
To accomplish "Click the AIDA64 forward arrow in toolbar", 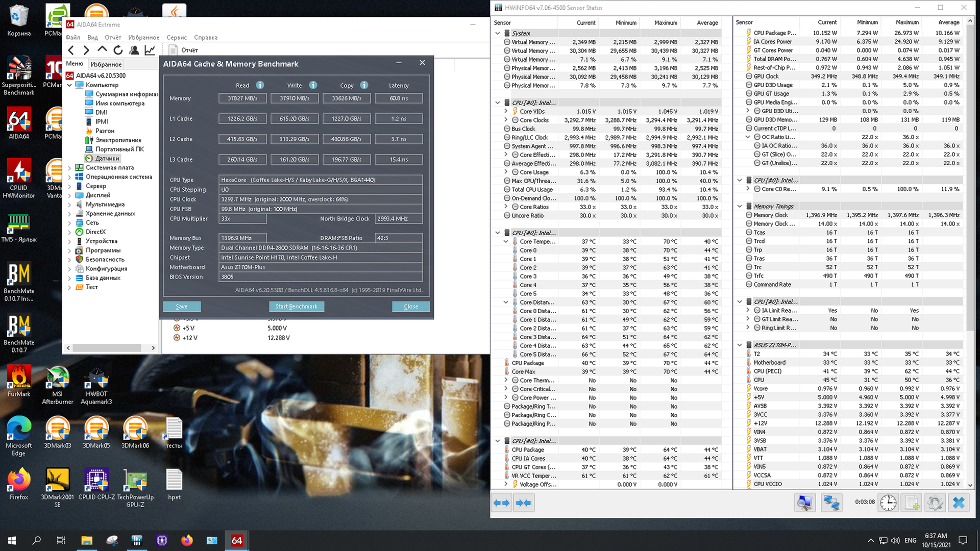I will click(86, 50).
